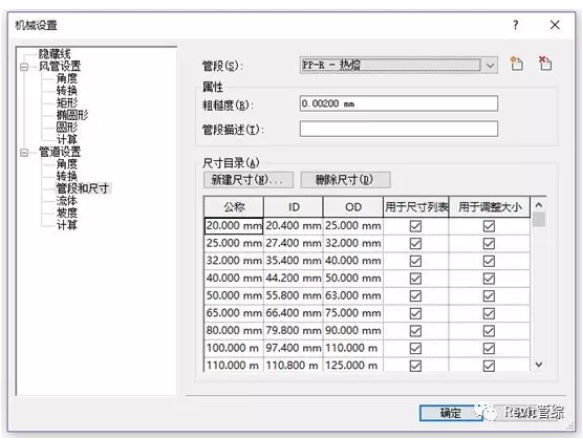Click the 65.000 mm nominal size cell

(x=234, y=313)
